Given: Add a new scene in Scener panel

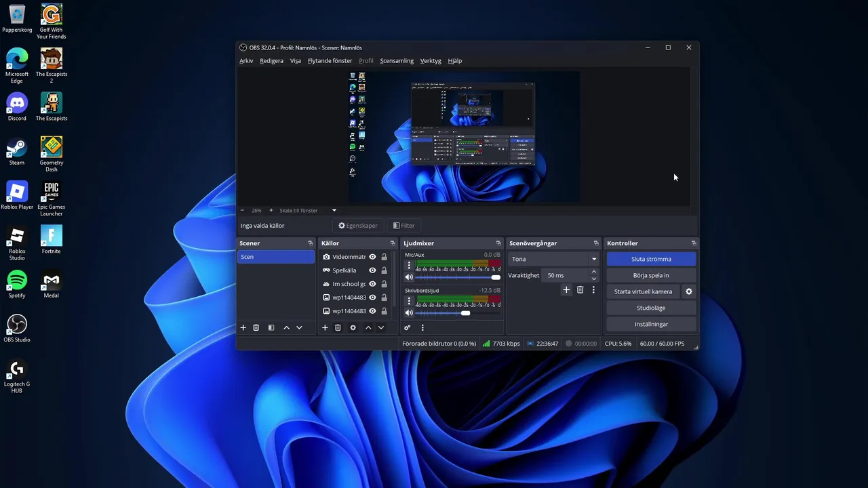Looking at the screenshot, I should pyautogui.click(x=243, y=327).
